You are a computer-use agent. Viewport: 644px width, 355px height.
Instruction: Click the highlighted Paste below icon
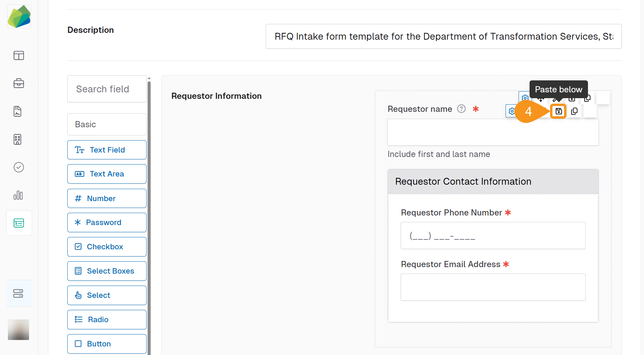tap(558, 111)
